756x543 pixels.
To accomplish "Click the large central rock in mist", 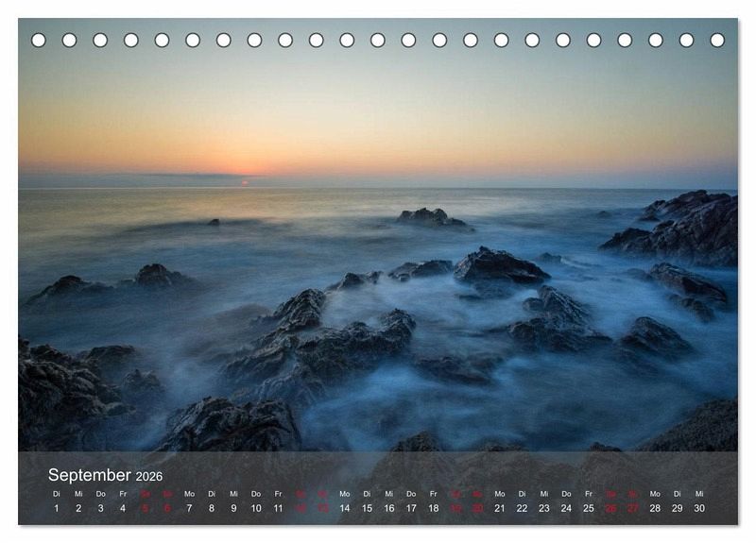I will (x=499, y=267).
